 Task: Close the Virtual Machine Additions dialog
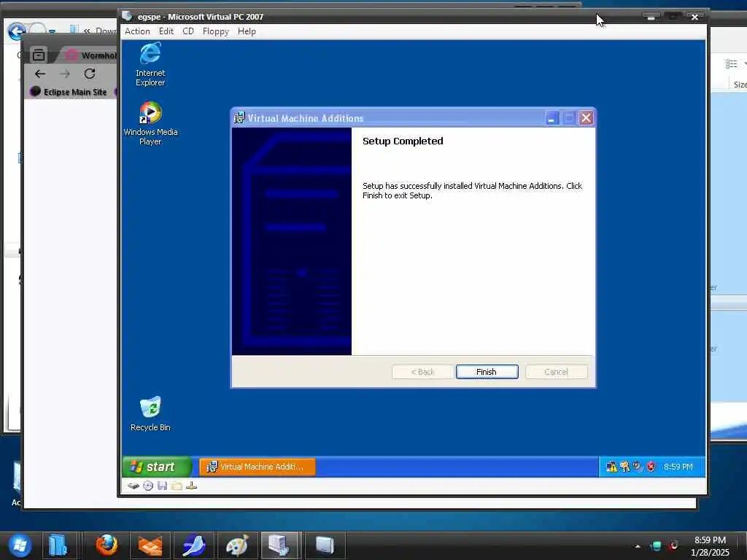pos(586,118)
